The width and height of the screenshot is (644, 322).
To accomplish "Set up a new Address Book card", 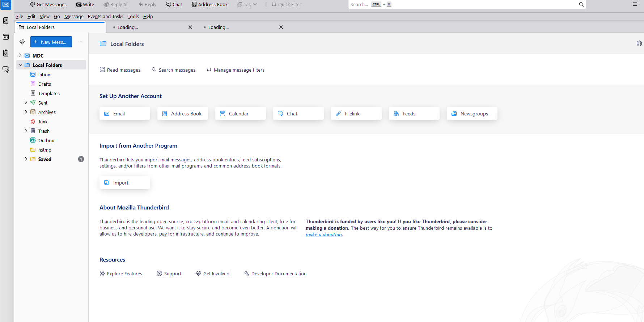I will pos(183,114).
